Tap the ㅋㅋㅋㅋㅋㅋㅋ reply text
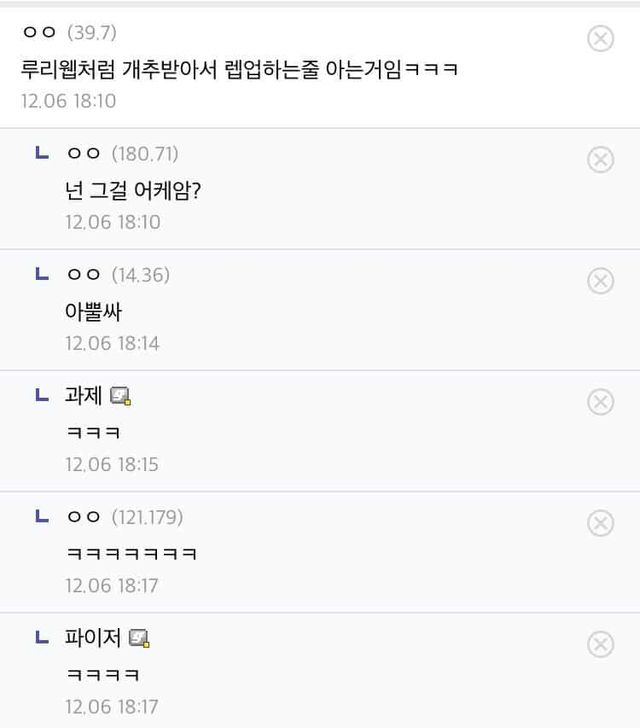The image size is (640, 728). click(x=131, y=553)
